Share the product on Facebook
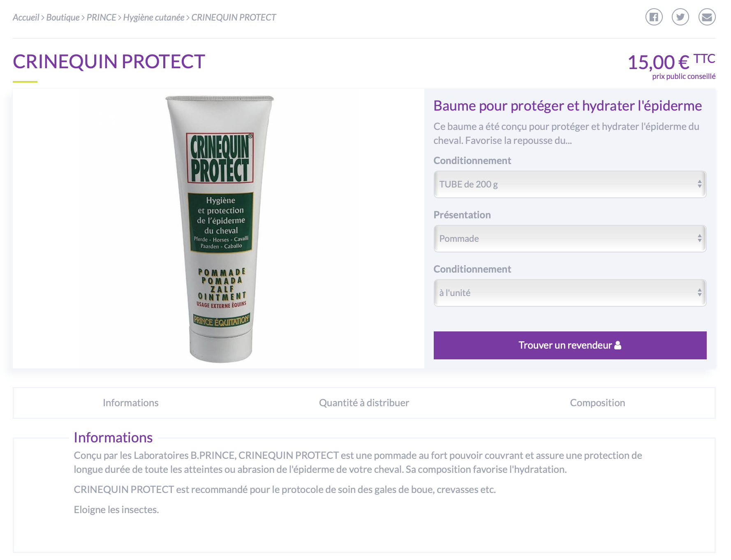This screenshot has width=731, height=560. tap(654, 17)
